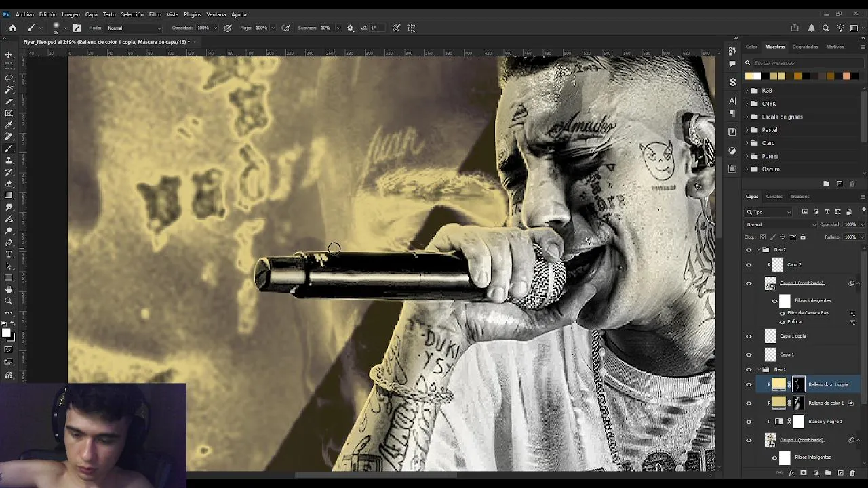Open smoothing options gear icon
Image resolution: width=868 pixels, height=488 pixels.
tap(350, 28)
